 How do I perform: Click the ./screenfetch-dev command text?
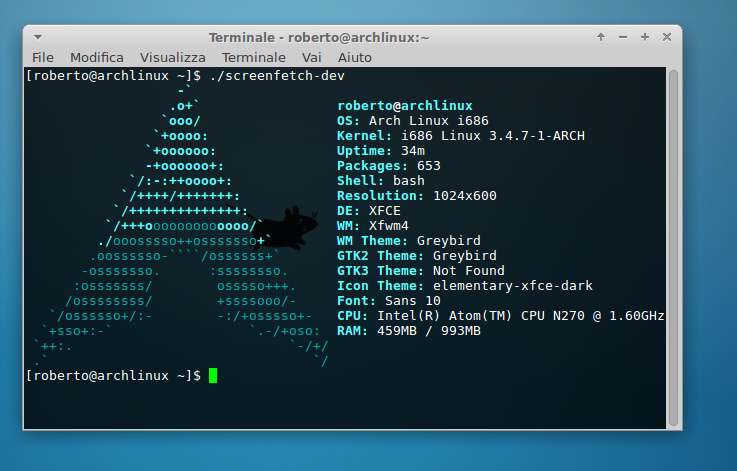(x=277, y=76)
